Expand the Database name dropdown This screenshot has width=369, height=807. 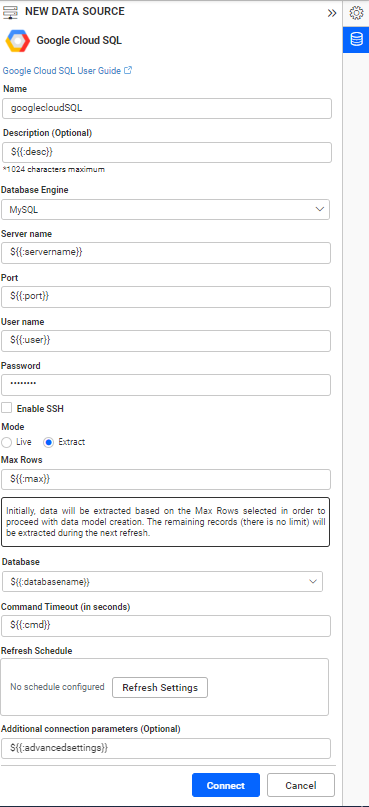162,581
